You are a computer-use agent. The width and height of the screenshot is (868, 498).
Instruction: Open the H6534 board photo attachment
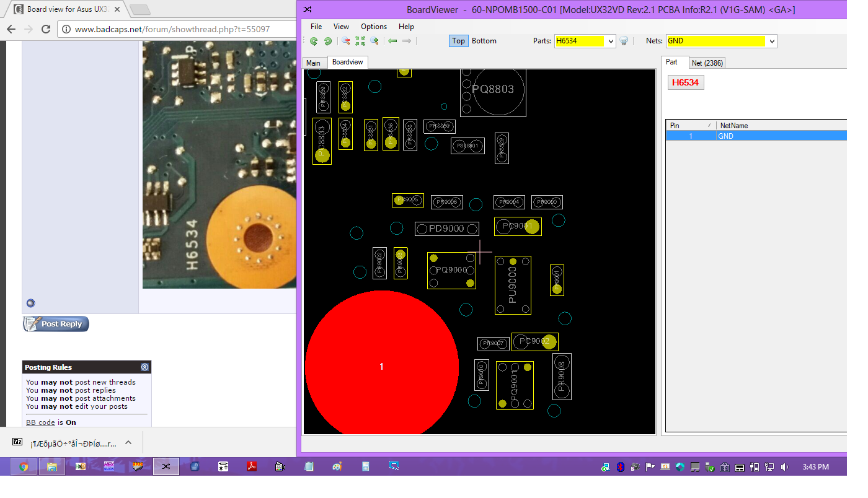point(219,165)
